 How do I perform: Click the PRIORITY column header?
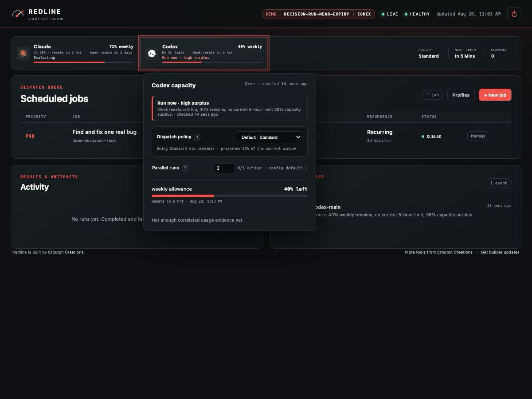[x=36, y=117]
